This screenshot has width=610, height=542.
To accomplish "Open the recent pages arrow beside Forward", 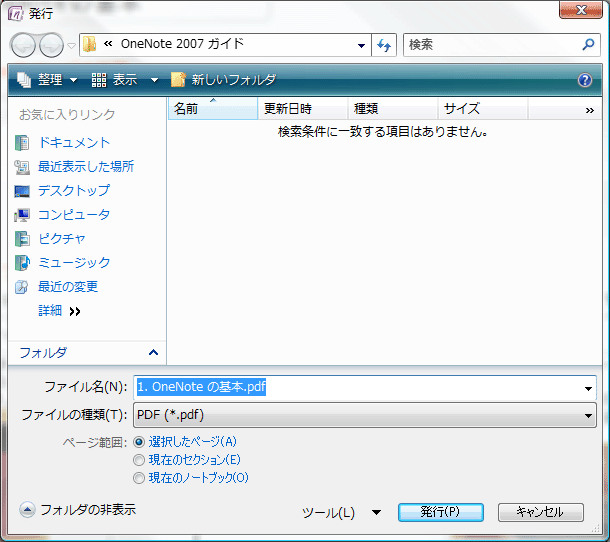I will click(x=71, y=46).
